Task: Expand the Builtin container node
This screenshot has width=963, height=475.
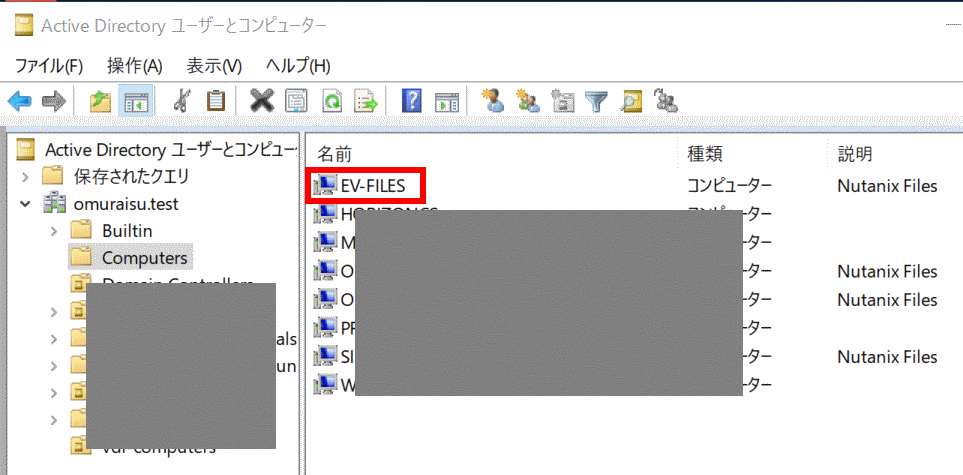Action: [x=53, y=231]
